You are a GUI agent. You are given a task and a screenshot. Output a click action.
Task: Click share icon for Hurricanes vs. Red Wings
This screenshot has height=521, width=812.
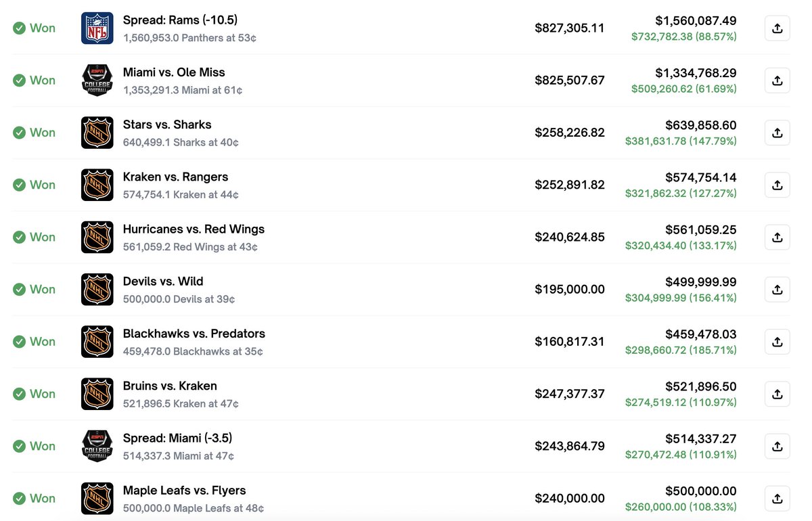[777, 237]
